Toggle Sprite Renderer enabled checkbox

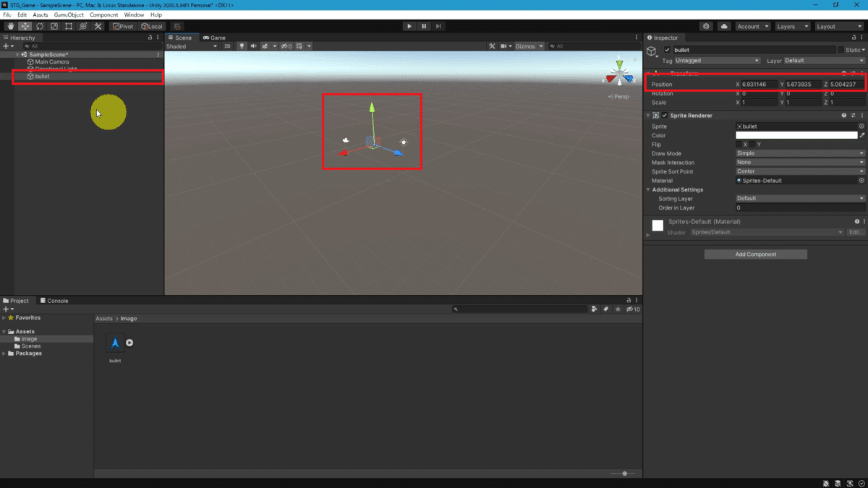point(665,116)
